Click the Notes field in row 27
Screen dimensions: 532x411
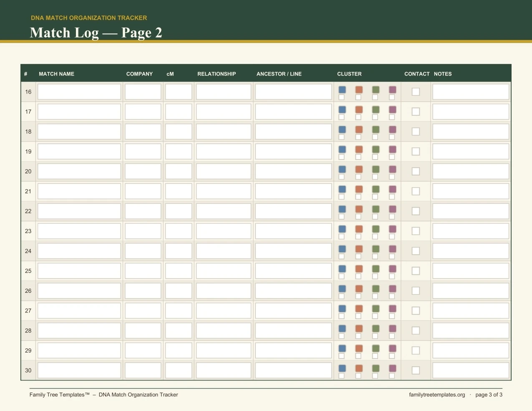click(471, 311)
